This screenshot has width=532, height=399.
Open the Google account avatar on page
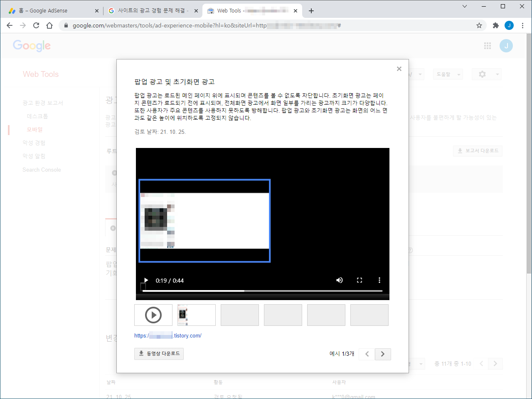(506, 46)
